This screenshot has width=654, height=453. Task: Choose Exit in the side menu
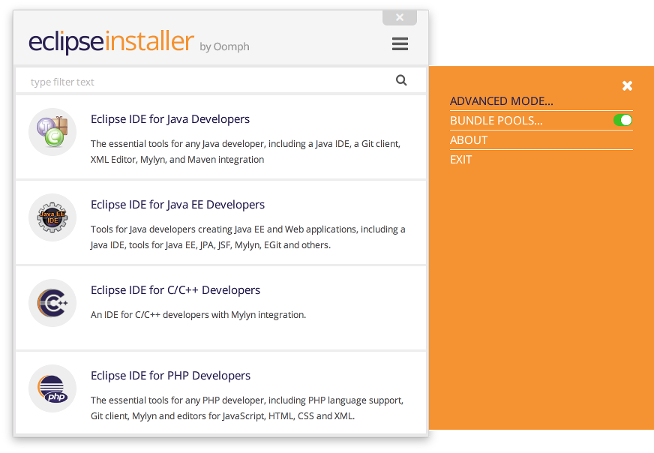pyautogui.click(x=461, y=160)
